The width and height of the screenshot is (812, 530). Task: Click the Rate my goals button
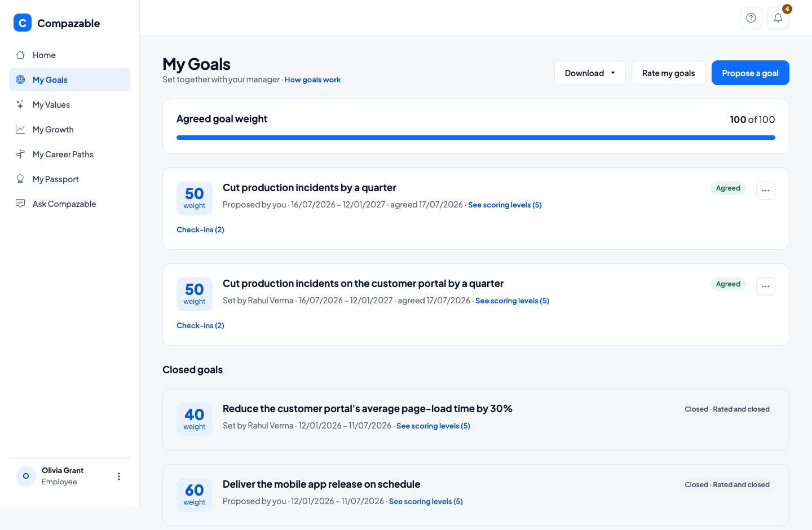tap(668, 73)
